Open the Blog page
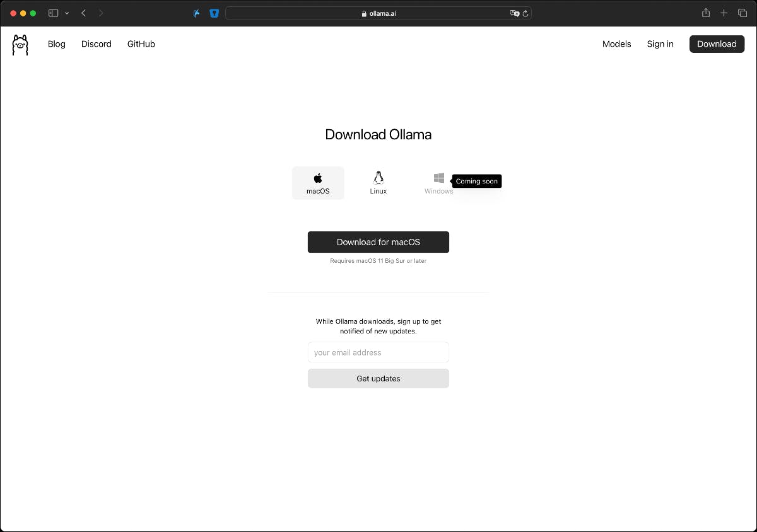The height and width of the screenshot is (532, 757). tap(57, 44)
